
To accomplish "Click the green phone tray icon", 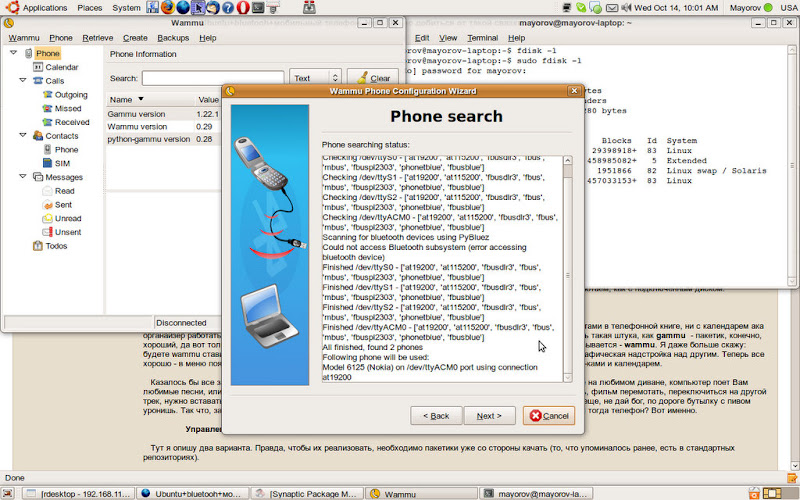I will coord(581,8).
